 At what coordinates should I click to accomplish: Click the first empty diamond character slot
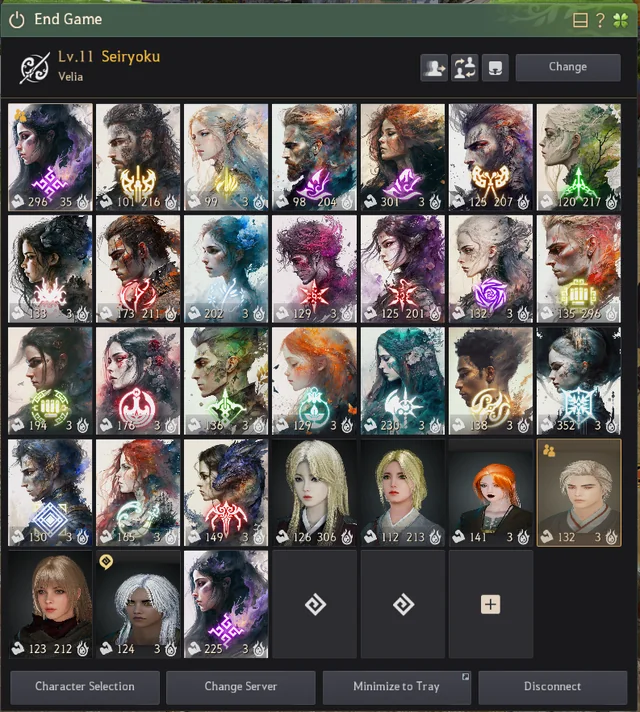pyautogui.click(x=315, y=604)
